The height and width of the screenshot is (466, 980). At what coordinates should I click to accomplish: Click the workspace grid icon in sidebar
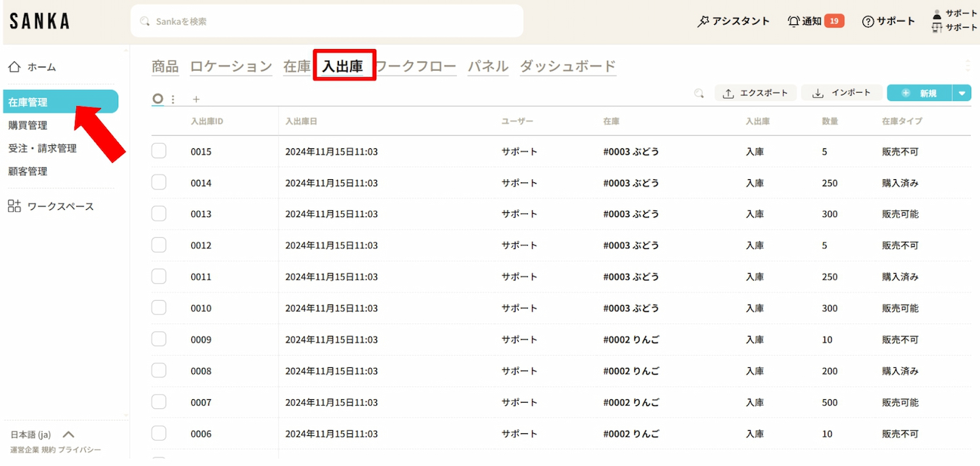tap(14, 207)
